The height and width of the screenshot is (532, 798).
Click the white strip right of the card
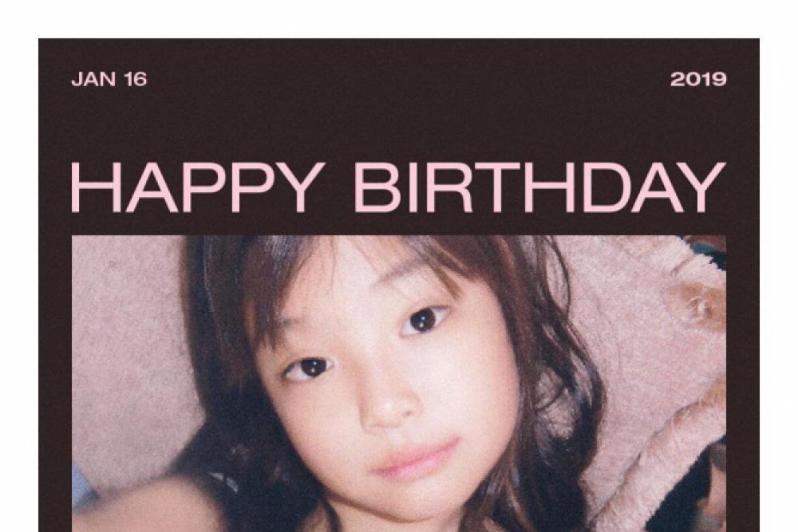click(779, 285)
